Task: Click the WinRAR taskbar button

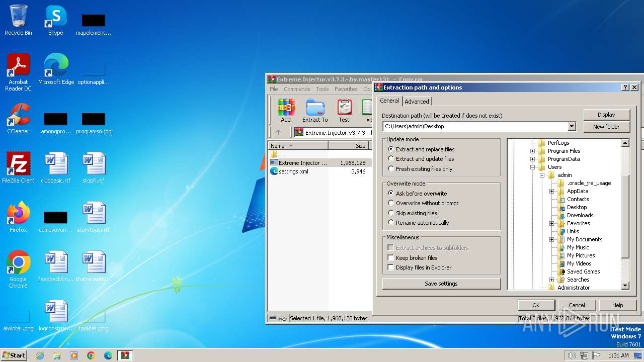Action: pyautogui.click(x=125, y=355)
